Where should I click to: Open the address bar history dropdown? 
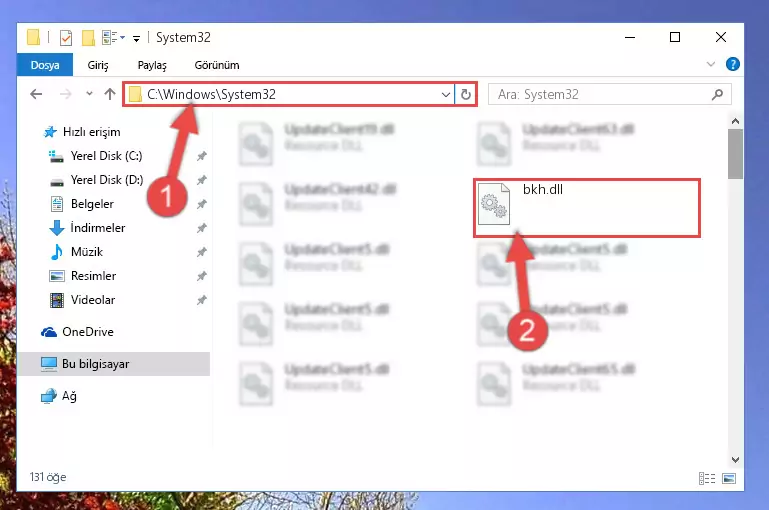(x=445, y=94)
